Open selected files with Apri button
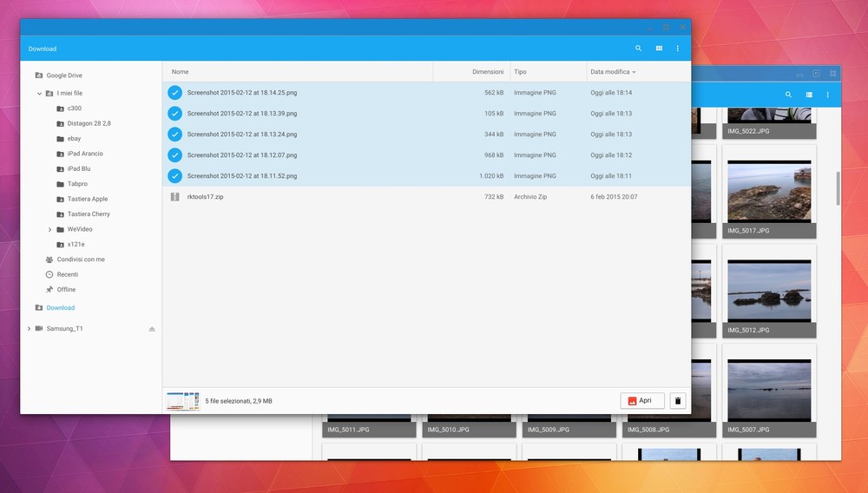The image size is (868, 493). click(642, 401)
